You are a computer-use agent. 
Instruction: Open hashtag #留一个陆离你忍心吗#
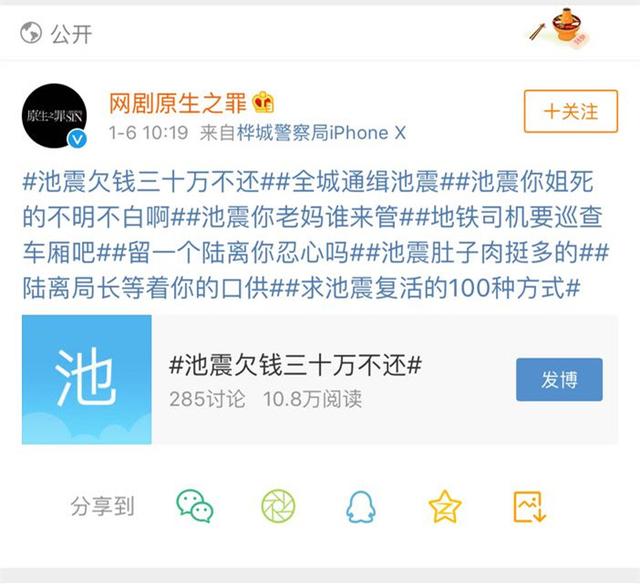pyautogui.click(x=238, y=253)
